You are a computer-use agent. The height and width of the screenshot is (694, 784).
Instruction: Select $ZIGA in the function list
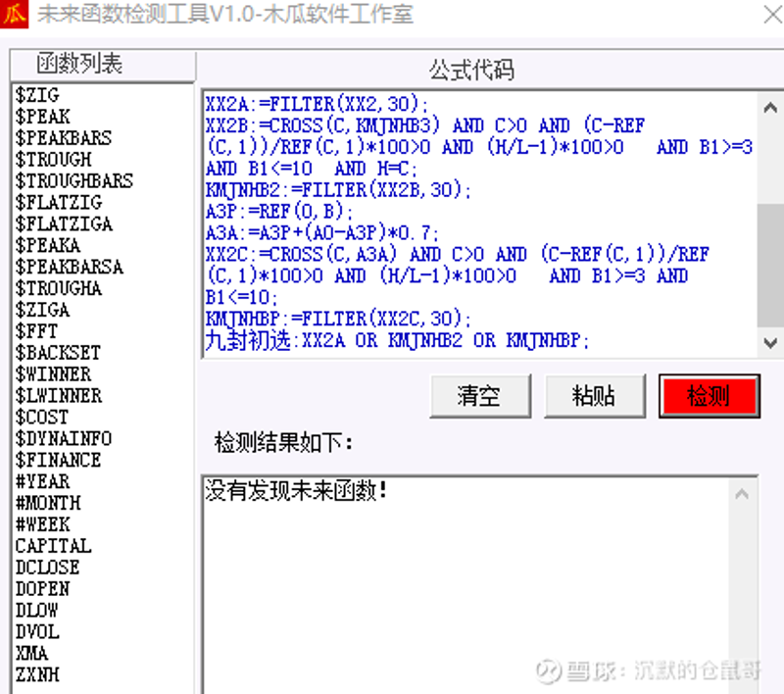click(42, 310)
